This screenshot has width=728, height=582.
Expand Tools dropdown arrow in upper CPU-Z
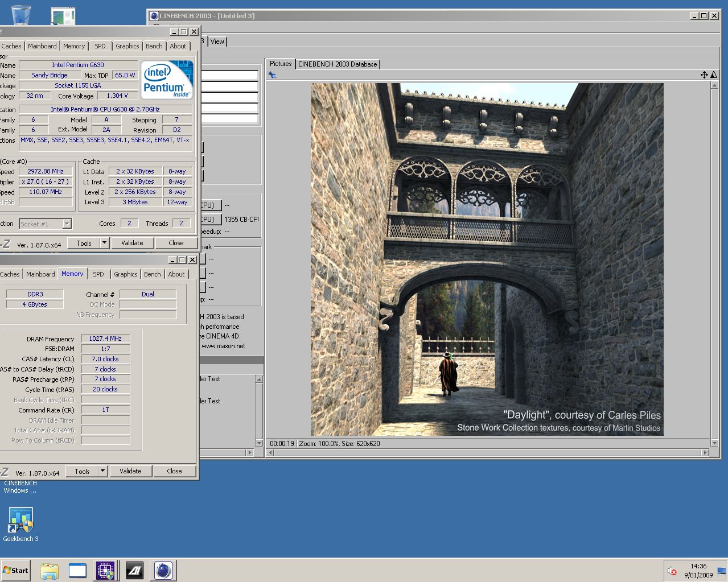click(x=104, y=243)
